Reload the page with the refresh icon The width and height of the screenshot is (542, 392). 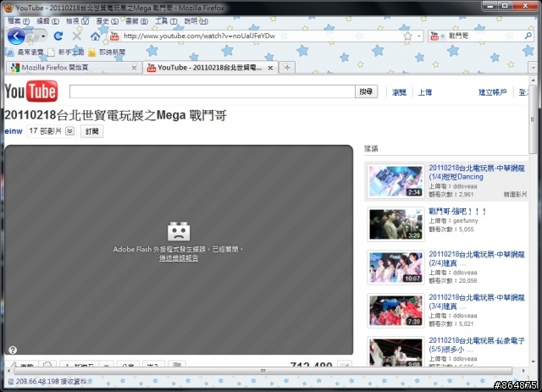point(58,36)
